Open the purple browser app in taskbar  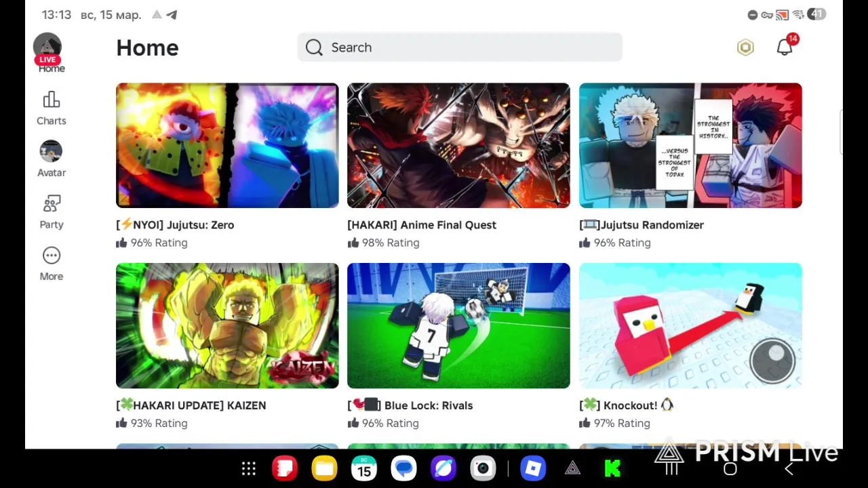pos(443,469)
